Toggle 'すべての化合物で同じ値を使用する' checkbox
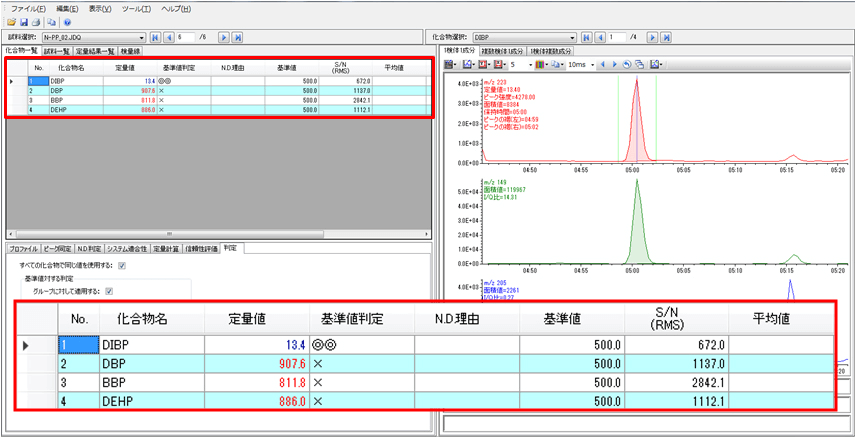The width and height of the screenshot is (855, 437). tap(122, 266)
